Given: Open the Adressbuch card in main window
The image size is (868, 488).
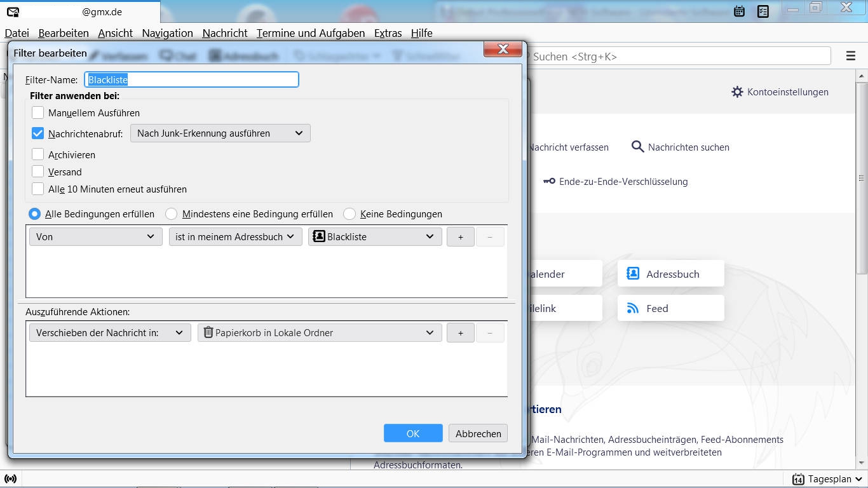Looking at the screenshot, I should click(670, 274).
